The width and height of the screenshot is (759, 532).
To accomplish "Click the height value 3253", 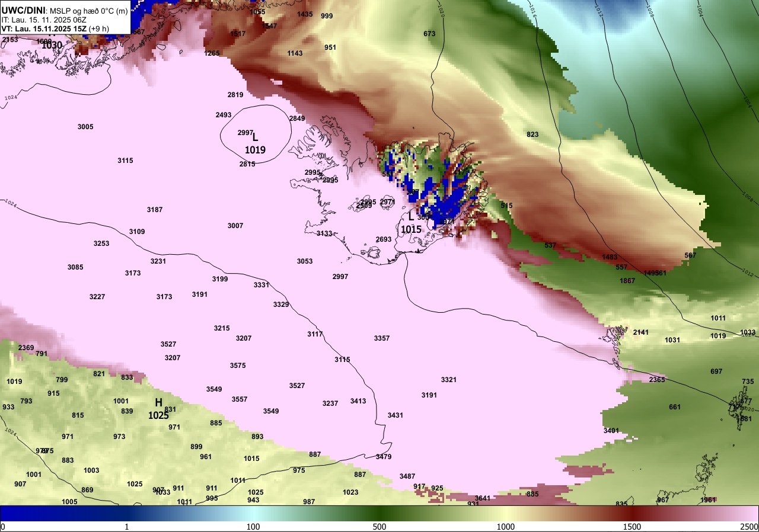I will point(101,243).
